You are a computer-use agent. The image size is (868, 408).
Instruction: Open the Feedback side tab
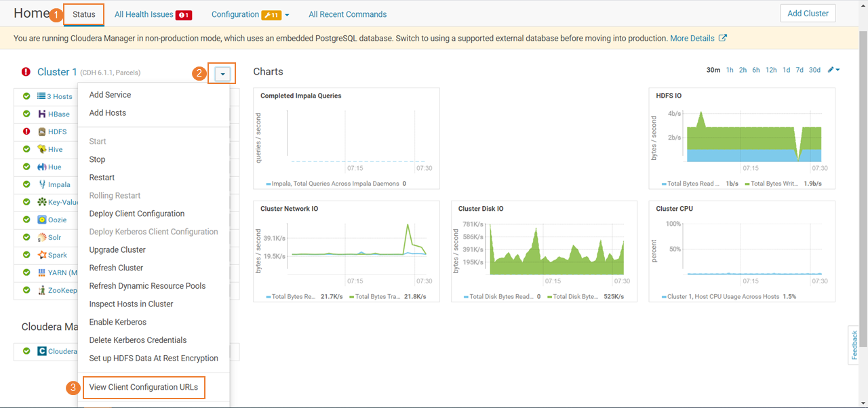pyautogui.click(x=854, y=345)
